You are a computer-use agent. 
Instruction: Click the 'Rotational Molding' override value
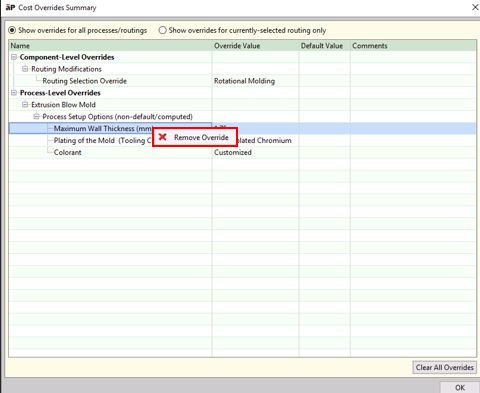[x=244, y=81]
